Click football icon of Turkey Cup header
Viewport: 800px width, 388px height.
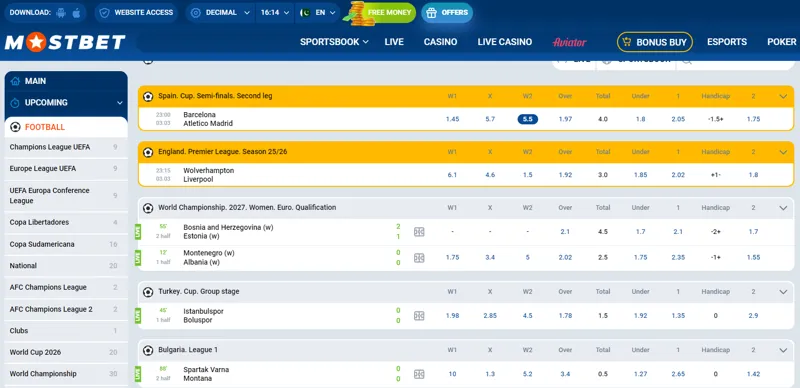[x=148, y=292]
